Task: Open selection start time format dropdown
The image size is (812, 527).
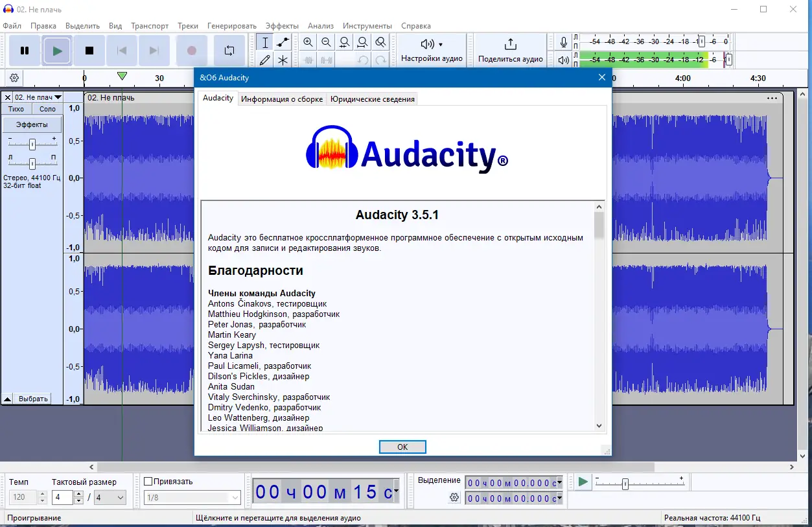Action: pos(559,483)
